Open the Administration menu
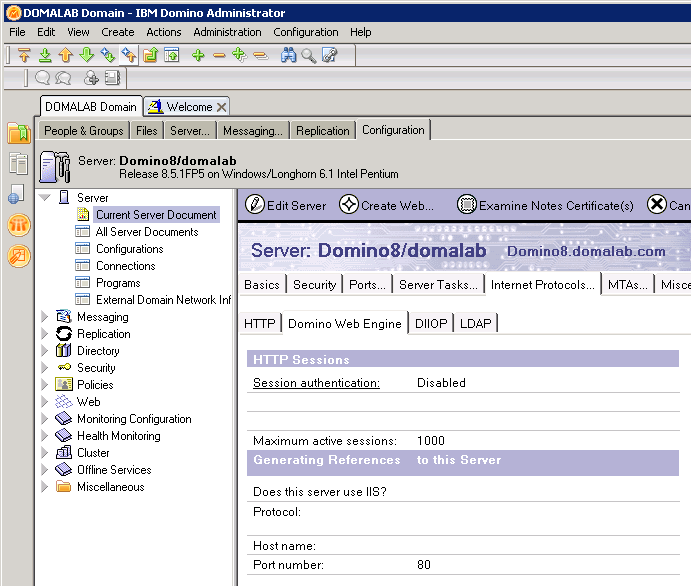 tap(227, 32)
